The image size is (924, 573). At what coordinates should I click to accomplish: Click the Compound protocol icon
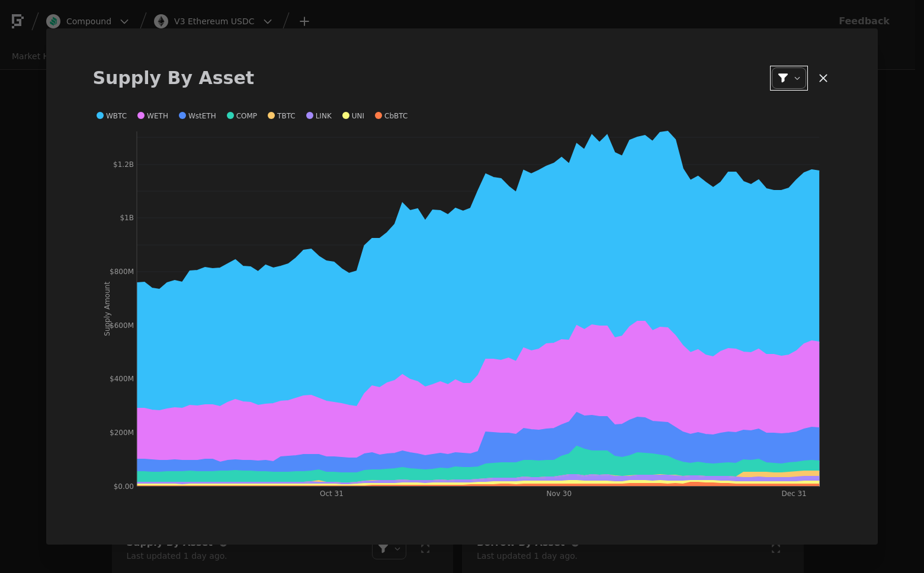coord(53,21)
